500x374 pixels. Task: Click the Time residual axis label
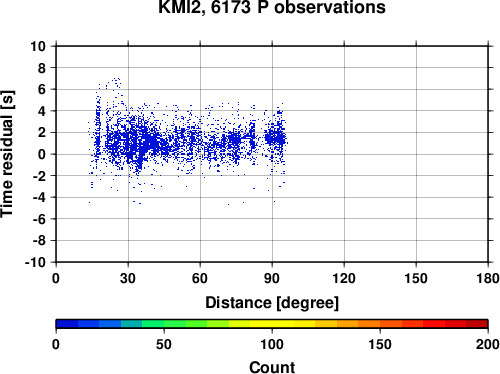click(x=7, y=154)
